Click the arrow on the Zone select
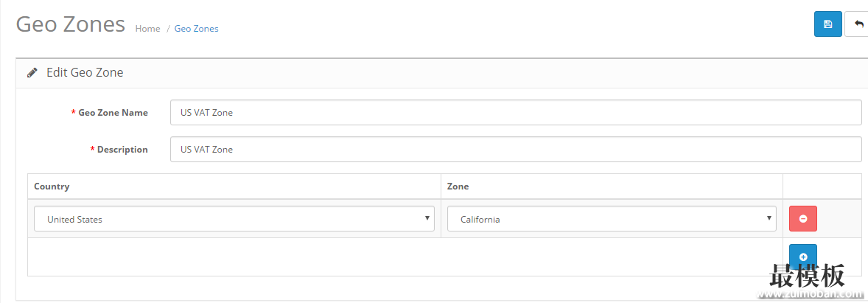 [x=769, y=218]
